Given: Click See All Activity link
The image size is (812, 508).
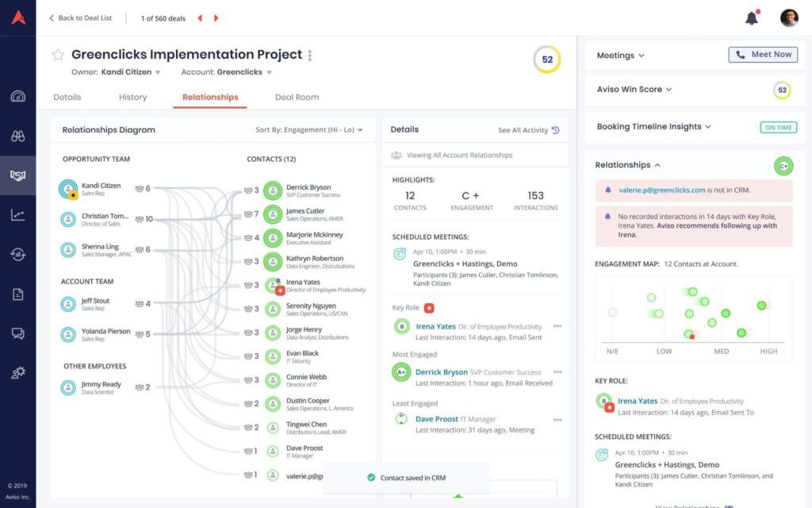Looking at the screenshot, I should pyautogui.click(x=523, y=130).
